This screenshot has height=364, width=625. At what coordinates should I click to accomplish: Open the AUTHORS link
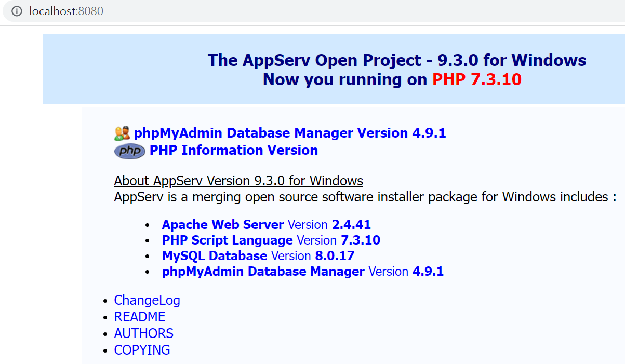tap(144, 333)
